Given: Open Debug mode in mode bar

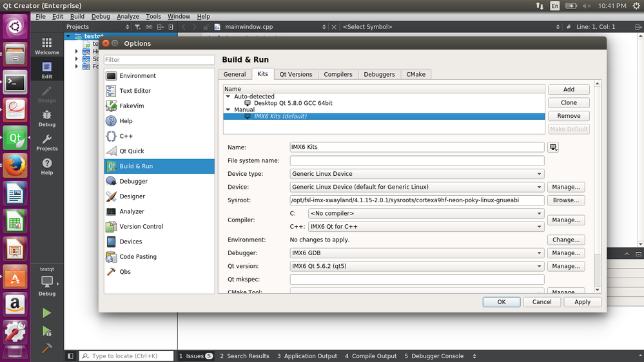Looking at the screenshot, I should pos(47,119).
